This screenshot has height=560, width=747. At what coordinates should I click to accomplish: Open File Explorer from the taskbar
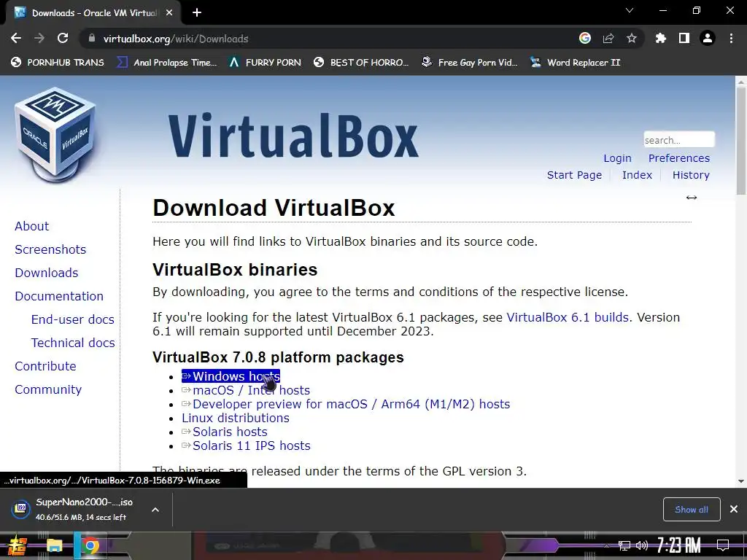(x=54, y=545)
